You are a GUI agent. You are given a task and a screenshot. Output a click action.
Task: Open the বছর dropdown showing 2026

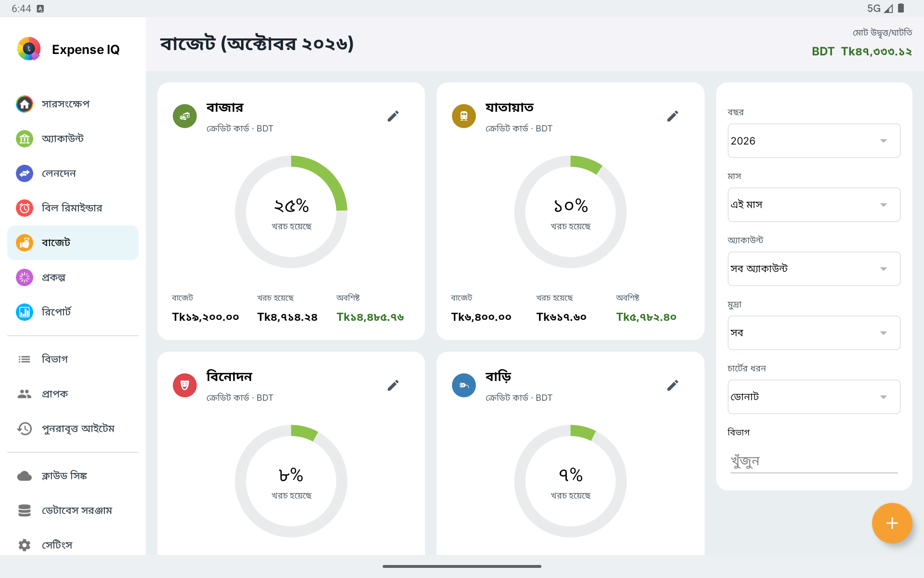click(814, 141)
